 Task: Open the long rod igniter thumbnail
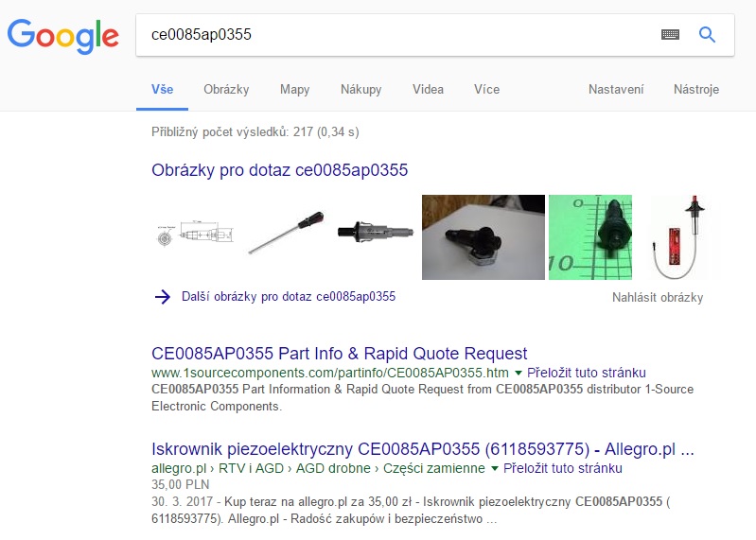tap(287, 233)
